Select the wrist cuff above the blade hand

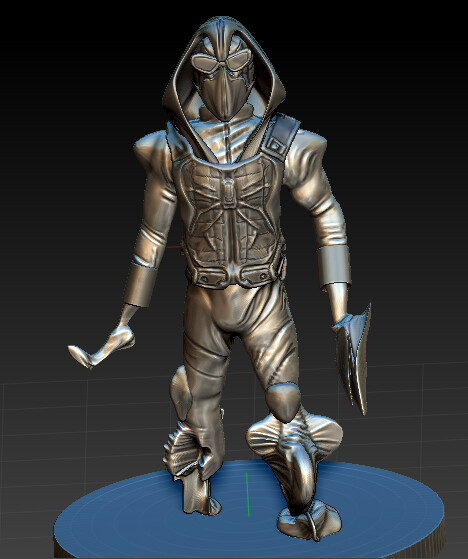tap(334, 267)
